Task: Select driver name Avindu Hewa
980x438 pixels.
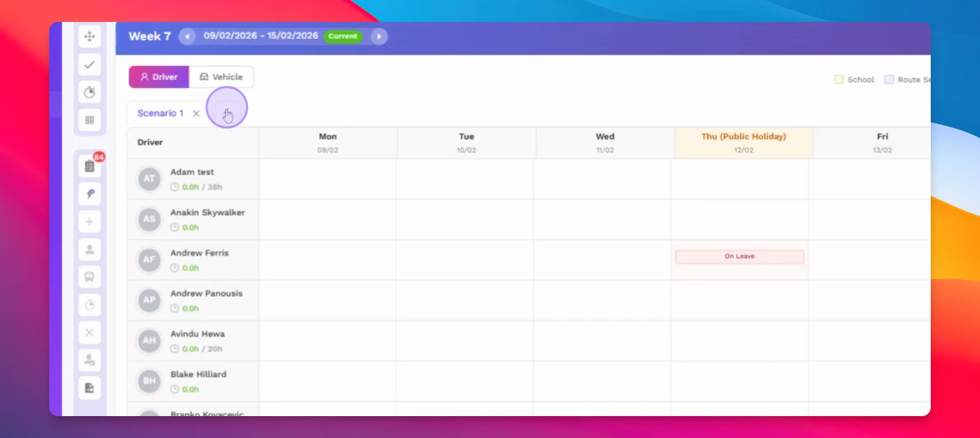Action: click(198, 334)
